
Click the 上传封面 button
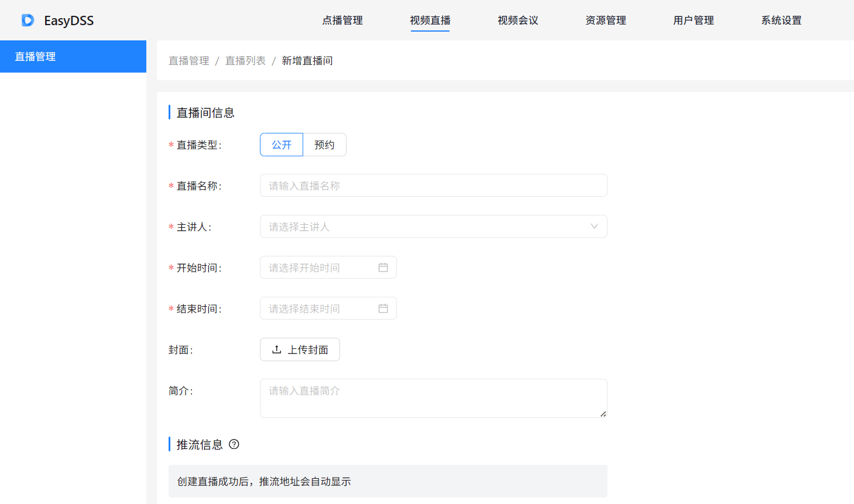tap(300, 349)
